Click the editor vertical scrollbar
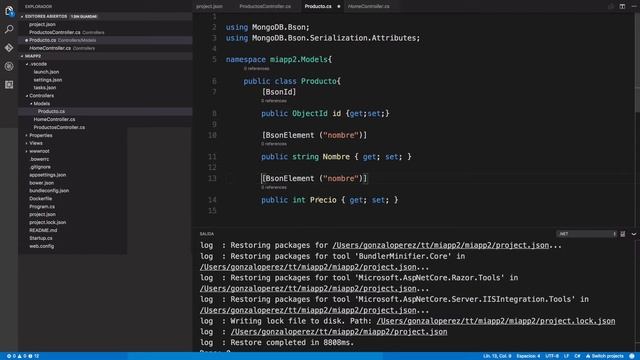 637,61
